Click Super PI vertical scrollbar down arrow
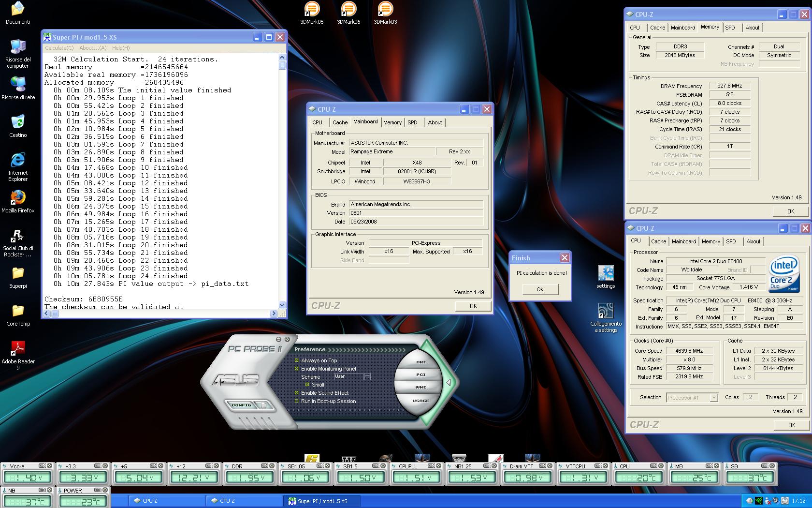812x508 pixels. click(x=282, y=305)
